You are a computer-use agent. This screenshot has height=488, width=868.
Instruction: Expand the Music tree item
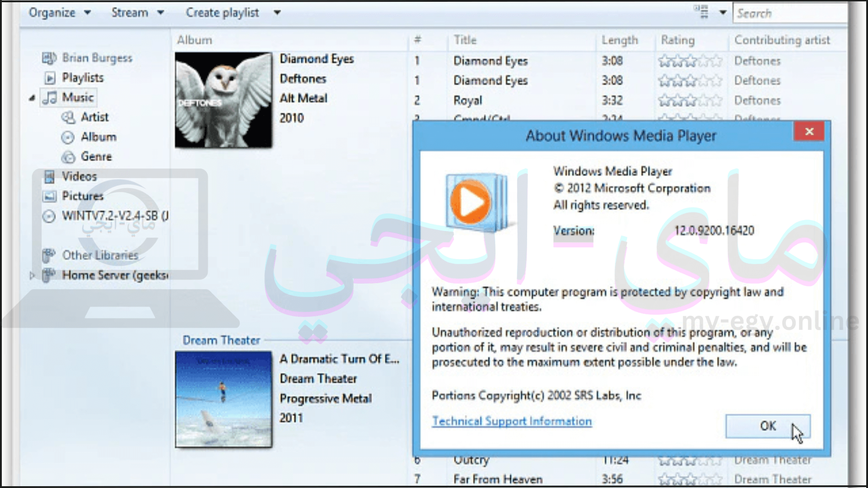pos(32,98)
